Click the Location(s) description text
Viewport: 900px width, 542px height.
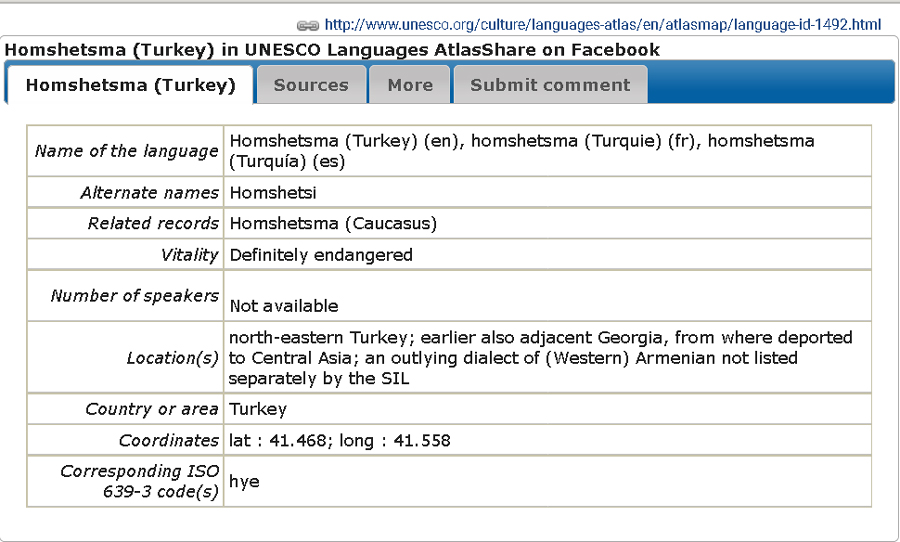pyautogui.click(x=540, y=358)
